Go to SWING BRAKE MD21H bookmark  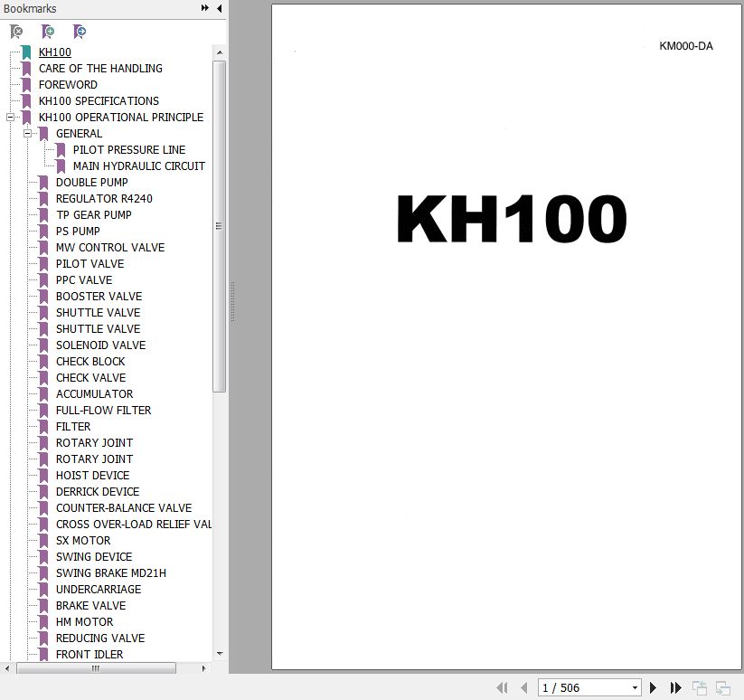click(110, 573)
